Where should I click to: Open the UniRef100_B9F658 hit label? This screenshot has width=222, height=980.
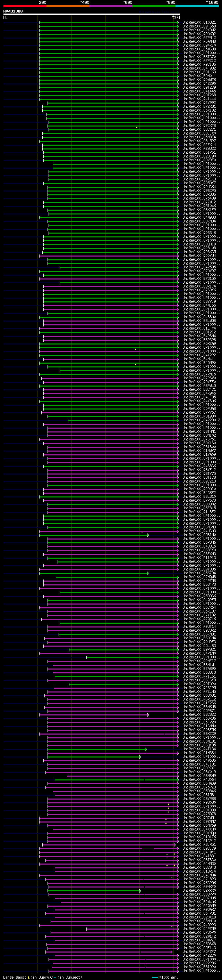[199, 26]
